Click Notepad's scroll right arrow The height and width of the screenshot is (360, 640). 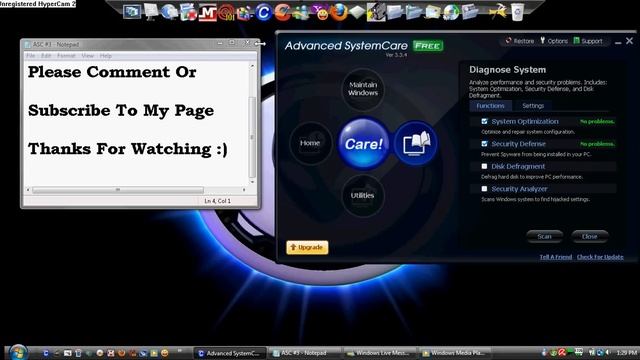tap(244, 190)
